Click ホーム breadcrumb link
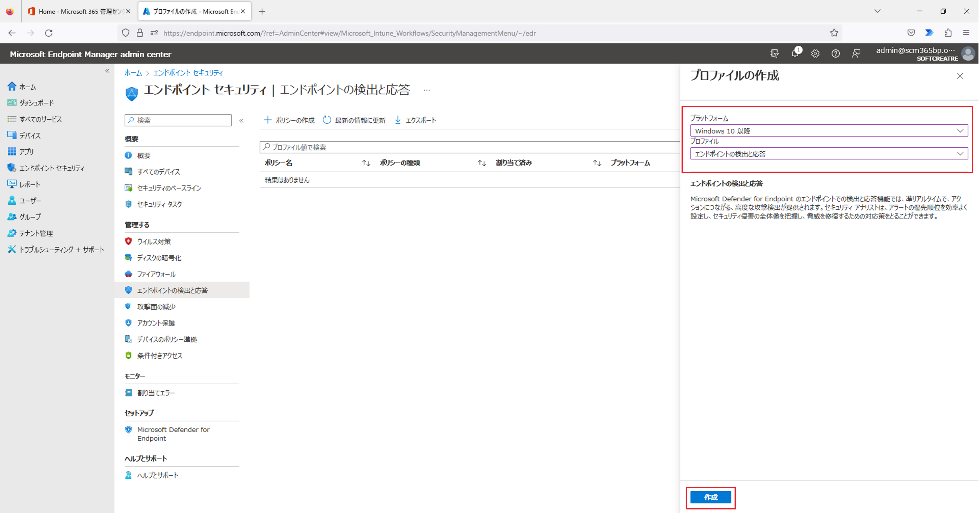The height and width of the screenshot is (513, 980). coord(133,73)
